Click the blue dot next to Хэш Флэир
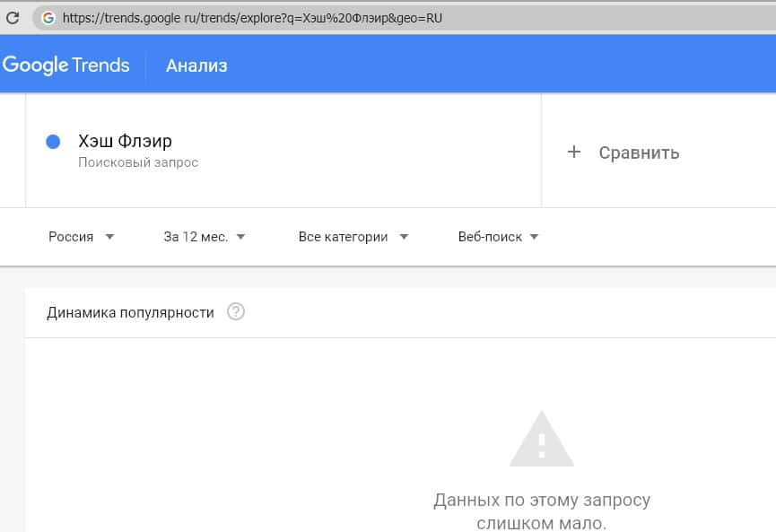 click(x=53, y=142)
